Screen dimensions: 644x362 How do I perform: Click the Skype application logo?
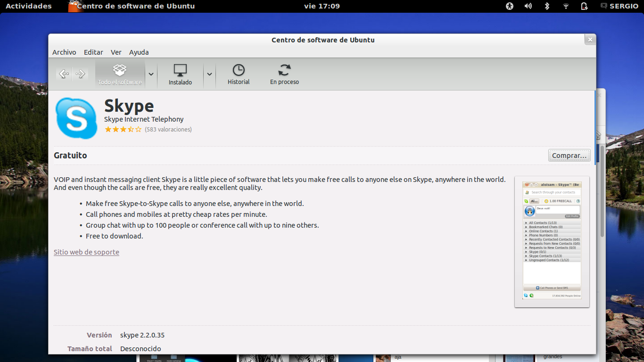coord(76,118)
